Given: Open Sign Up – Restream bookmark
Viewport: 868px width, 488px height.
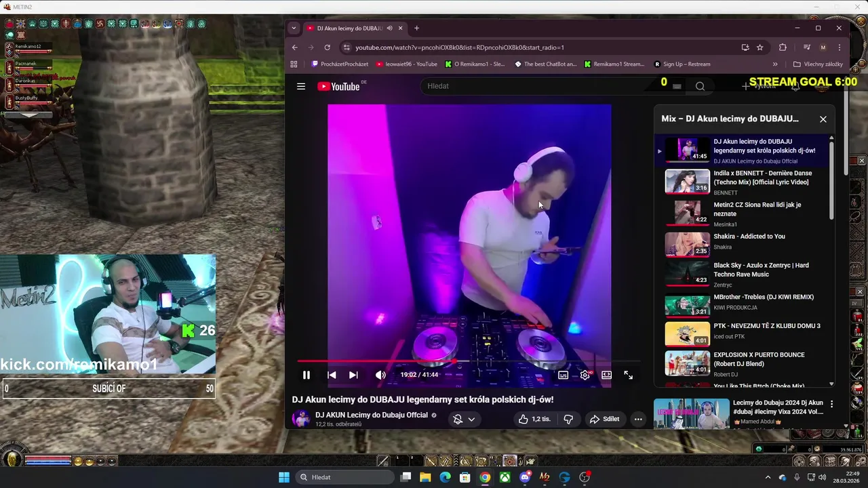Looking at the screenshot, I should (682, 64).
